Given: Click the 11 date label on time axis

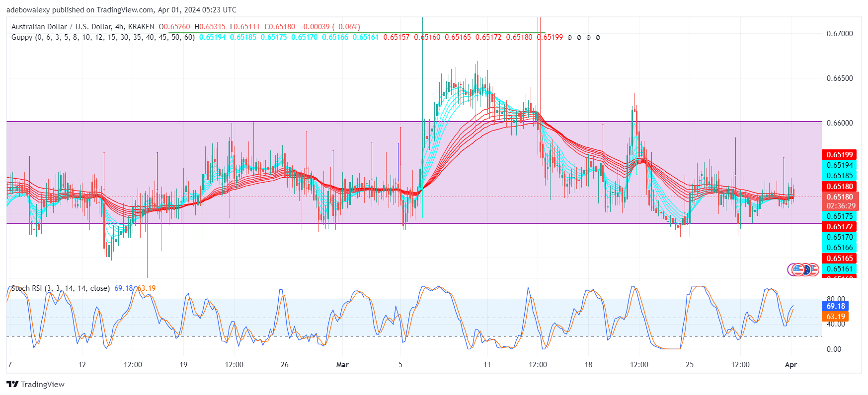Looking at the screenshot, I should [487, 365].
